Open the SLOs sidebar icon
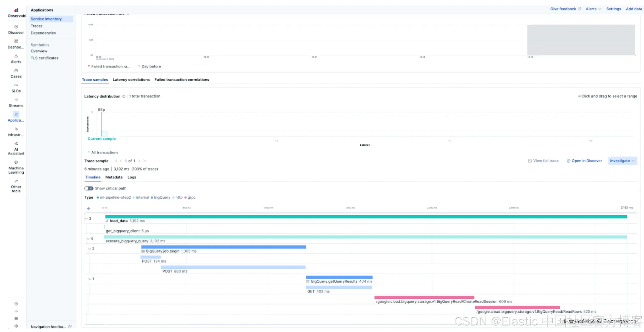This screenshot has height=332, width=644. pos(16,85)
